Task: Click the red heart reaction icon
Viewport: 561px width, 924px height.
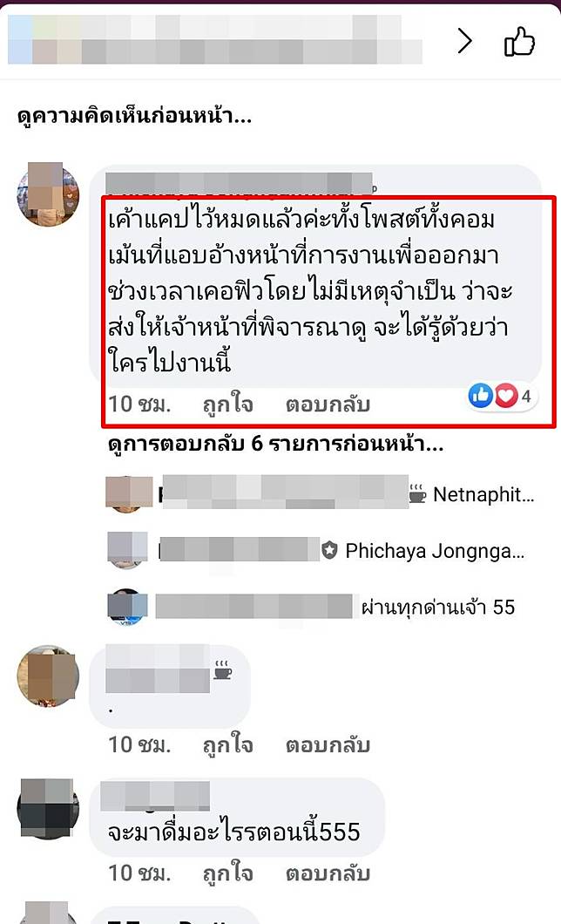Action: [x=505, y=396]
